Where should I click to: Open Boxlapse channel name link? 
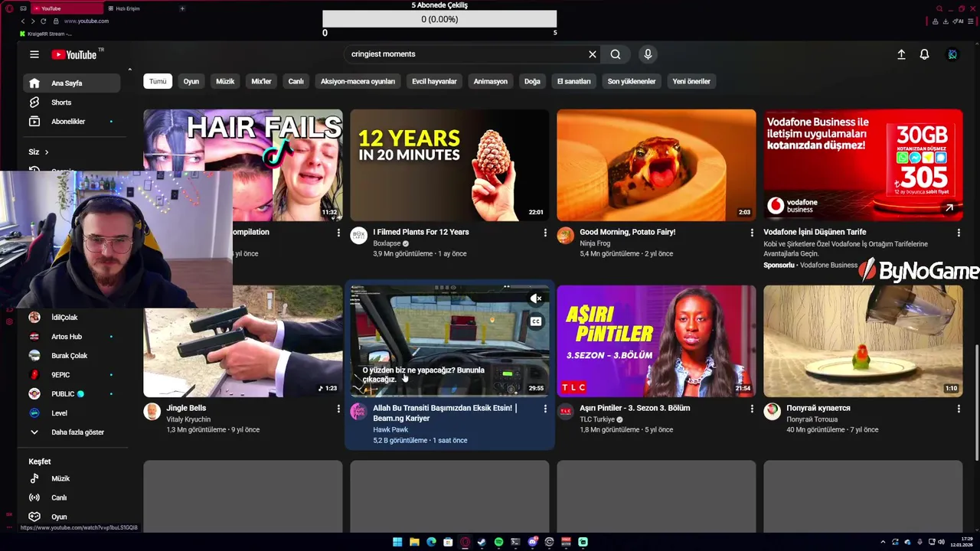[387, 243]
